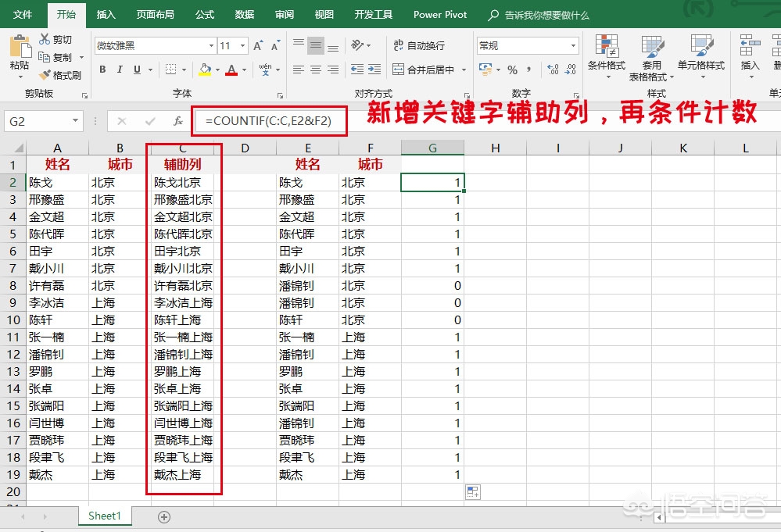This screenshot has width=781, height=532.
Task: Toggle italic formatting
Action: pyautogui.click(x=120, y=70)
